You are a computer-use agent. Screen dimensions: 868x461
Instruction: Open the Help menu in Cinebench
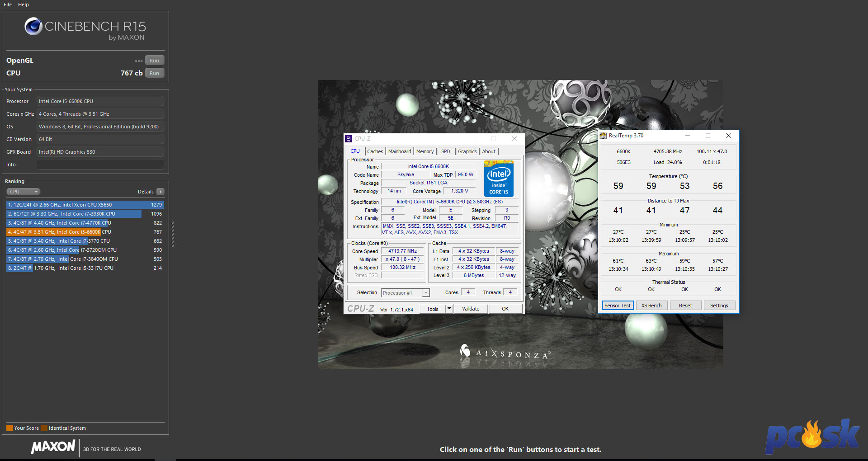pyautogui.click(x=24, y=5)
